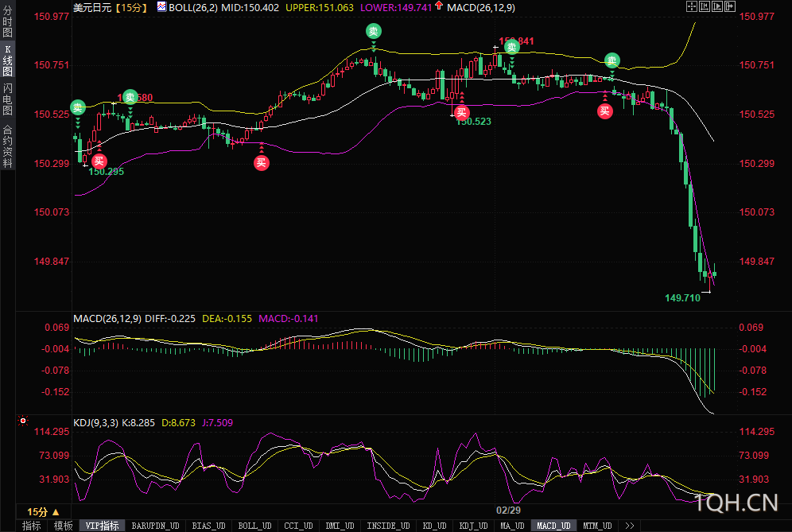Switch to BOLL_UD indicator tab
792x532 pixels.
254,526
